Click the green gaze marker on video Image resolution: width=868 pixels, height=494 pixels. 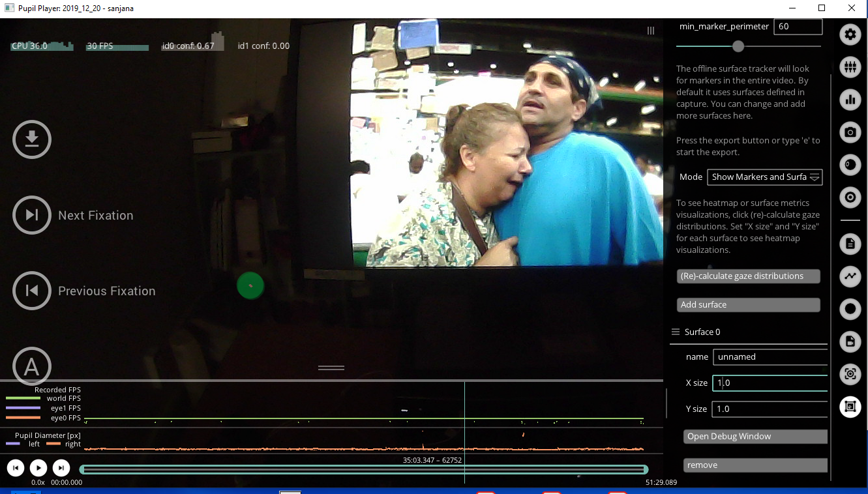click(x=250, y=285)
